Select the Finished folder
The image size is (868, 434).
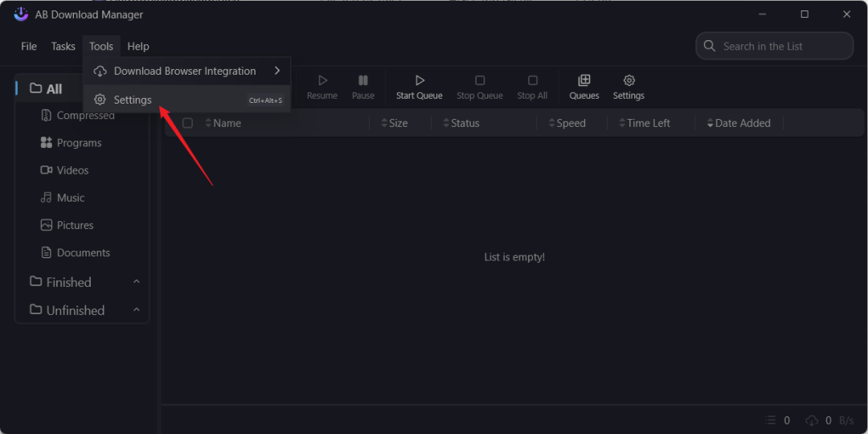click(82, 282)
